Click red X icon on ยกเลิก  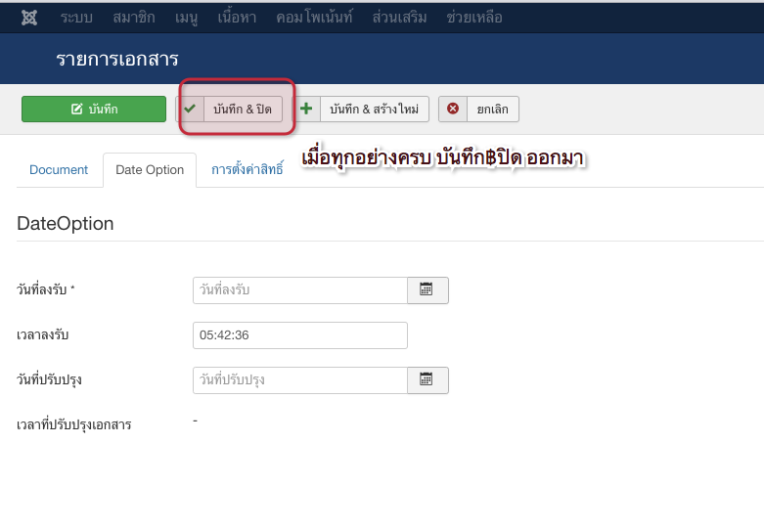(452, 109)
